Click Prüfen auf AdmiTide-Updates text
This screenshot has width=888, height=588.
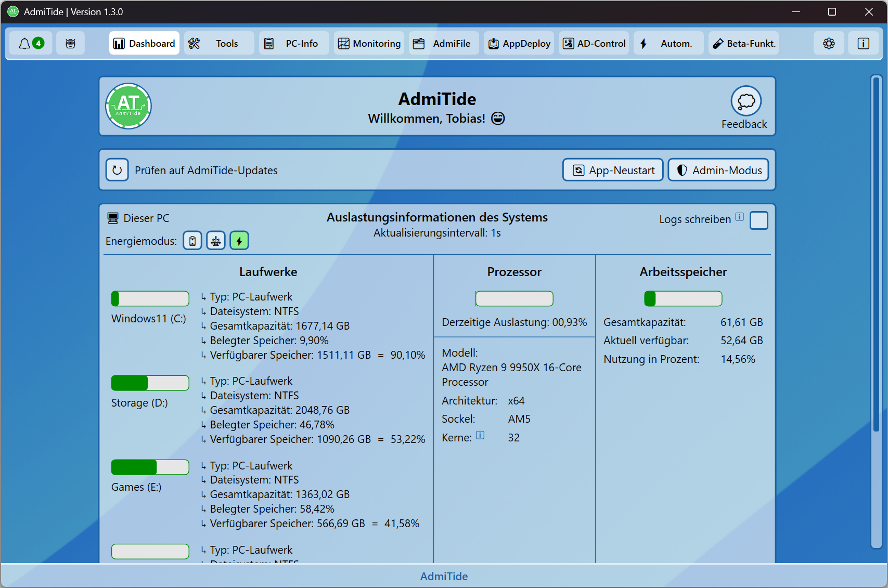click(x=206, y=171)
